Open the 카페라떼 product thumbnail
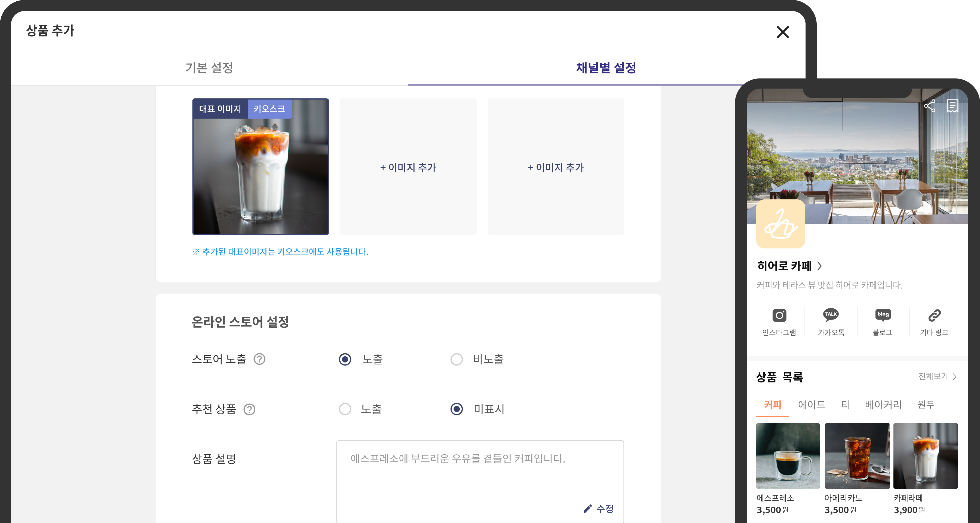 [x=925, y=456]
